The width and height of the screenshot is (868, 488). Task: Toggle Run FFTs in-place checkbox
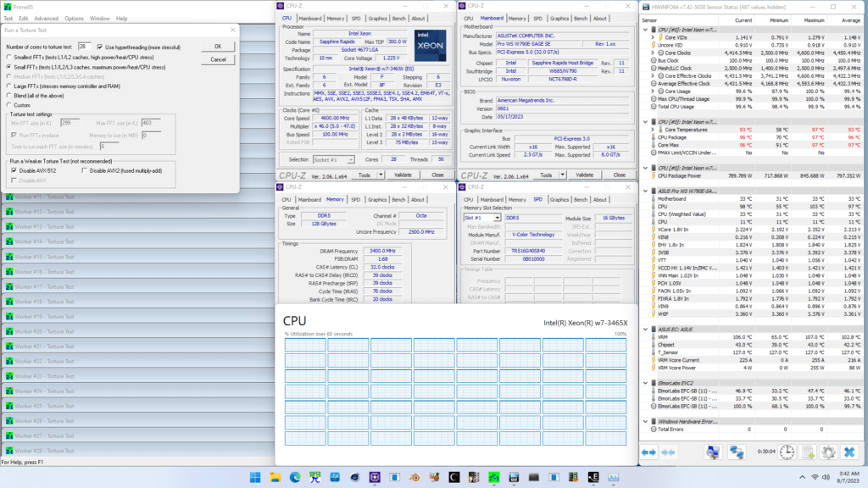tap(14, 135)
